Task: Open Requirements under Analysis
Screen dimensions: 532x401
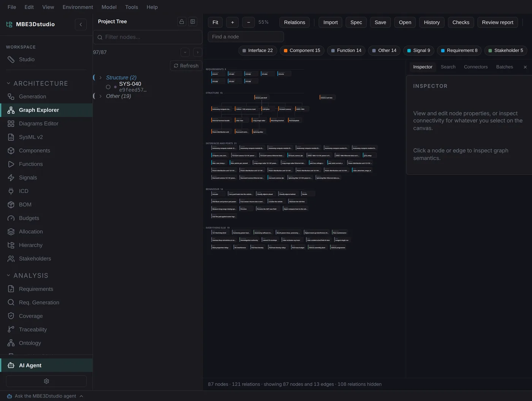Action: coord(46,289)
